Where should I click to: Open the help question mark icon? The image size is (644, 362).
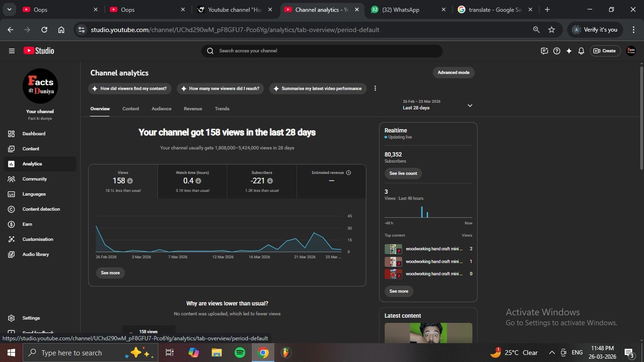click(557, 51)
